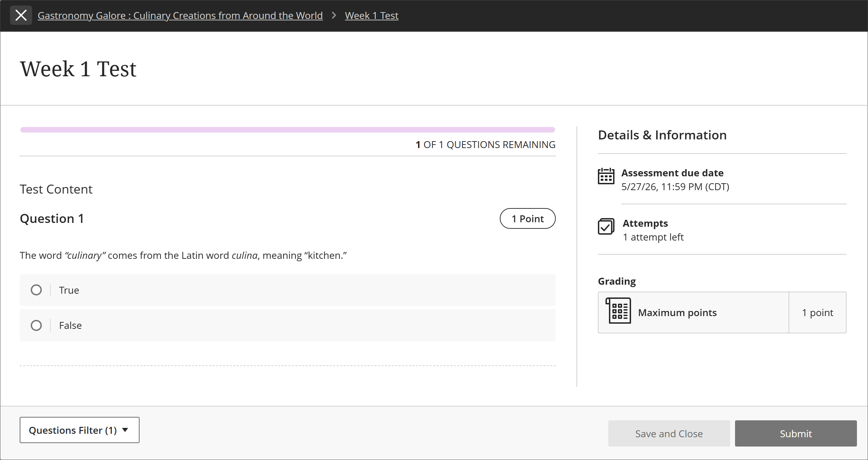Click the culinary question sentence
This screenshot has width=868, height=460.
pyautogui.click(x=183, y=255)
